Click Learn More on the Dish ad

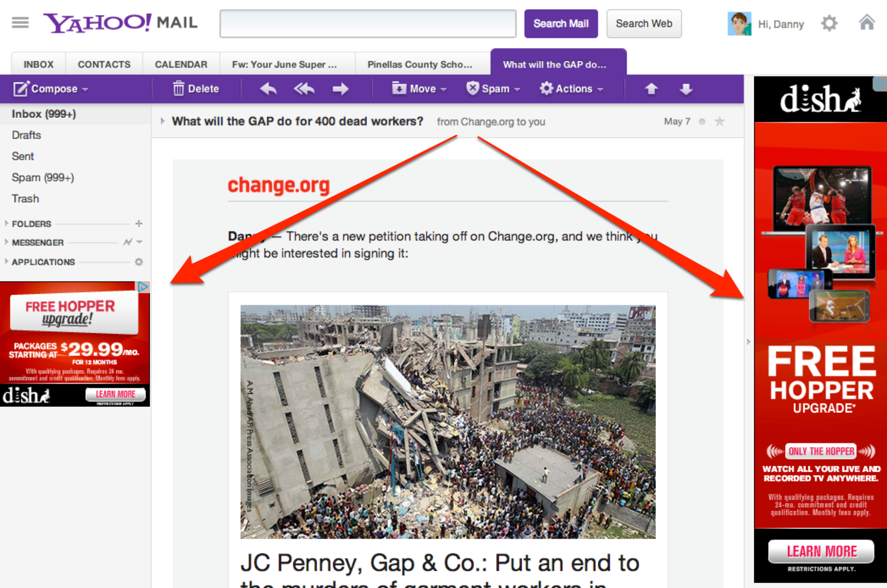pos(820,551)
